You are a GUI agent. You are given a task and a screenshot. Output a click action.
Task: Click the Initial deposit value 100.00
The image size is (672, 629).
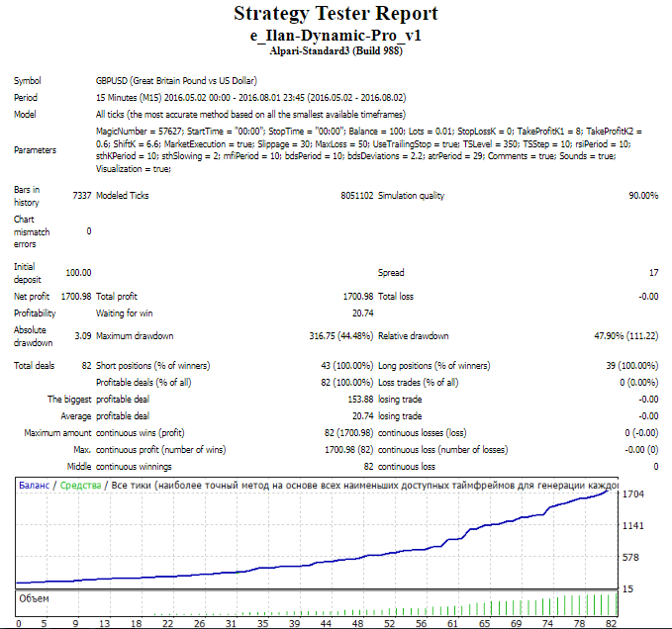pos(78,273)
